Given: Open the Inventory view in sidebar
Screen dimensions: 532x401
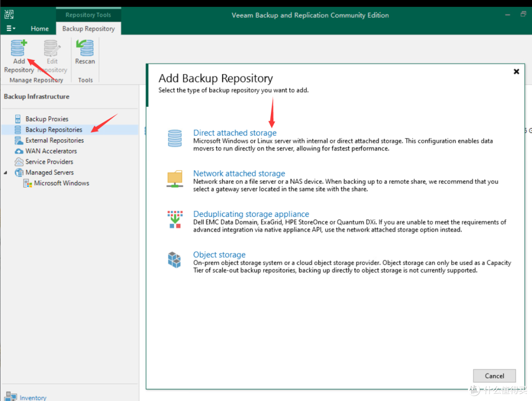Looking at the screenshot, I should point(33,398).
